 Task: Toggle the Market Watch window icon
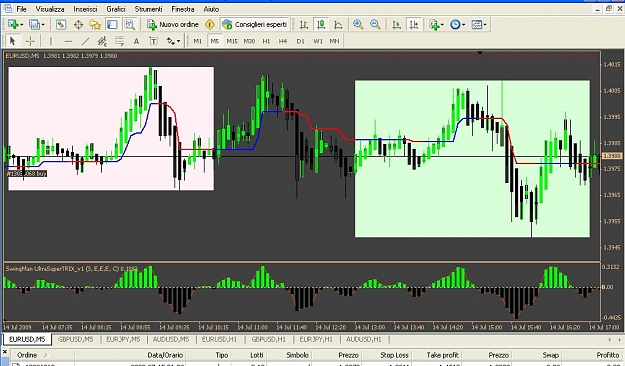[x=61, y=25]
